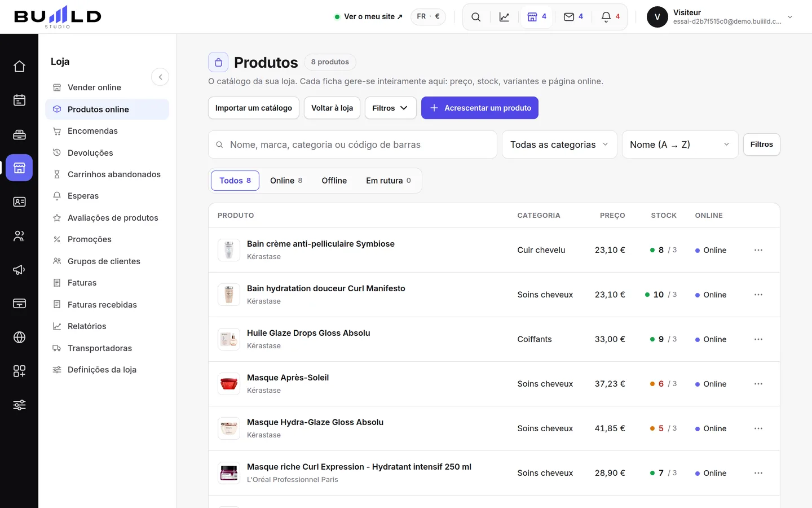Go to Carrinhos abandonados
812x508 pixels.
tap(107, 174)
